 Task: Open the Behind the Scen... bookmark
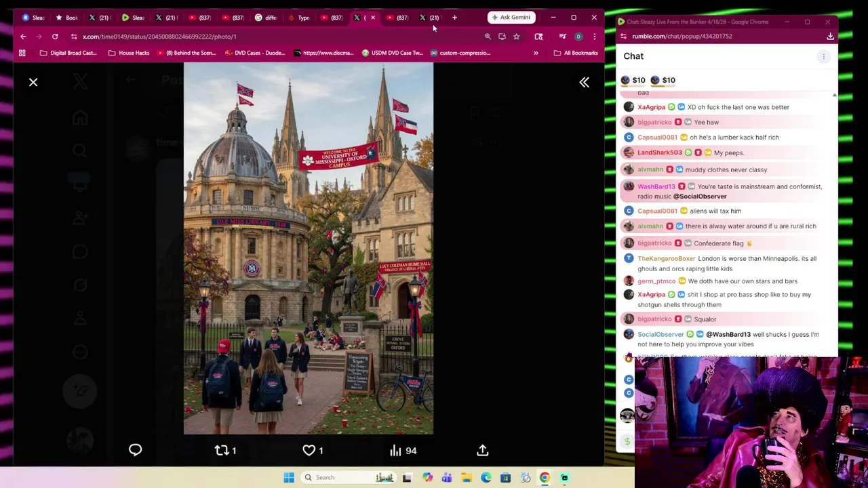click(x=186, y=53)
